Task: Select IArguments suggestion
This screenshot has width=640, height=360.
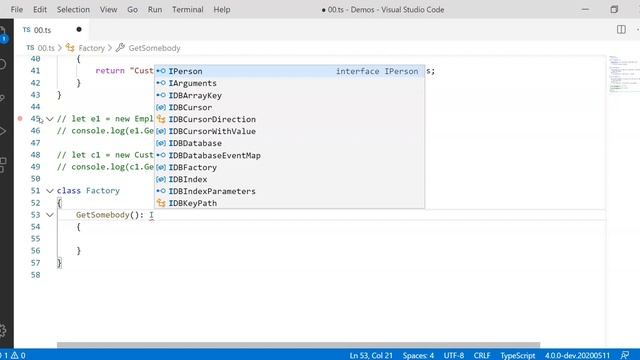Action: (289, 83)
